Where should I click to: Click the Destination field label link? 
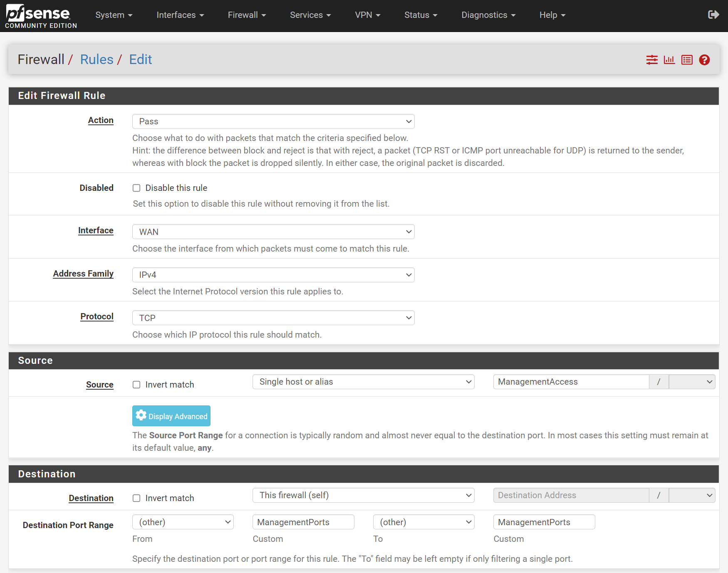(91, 498)
